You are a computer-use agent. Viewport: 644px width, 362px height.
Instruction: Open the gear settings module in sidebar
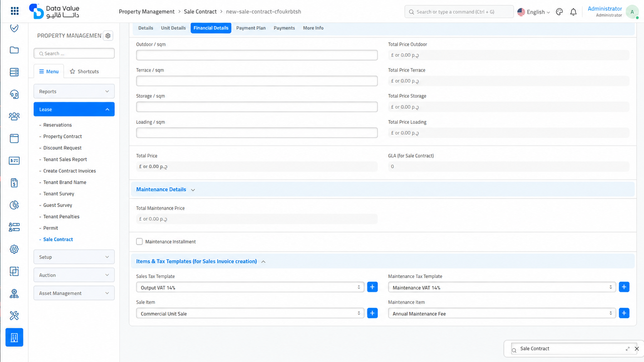coord(14,249)
